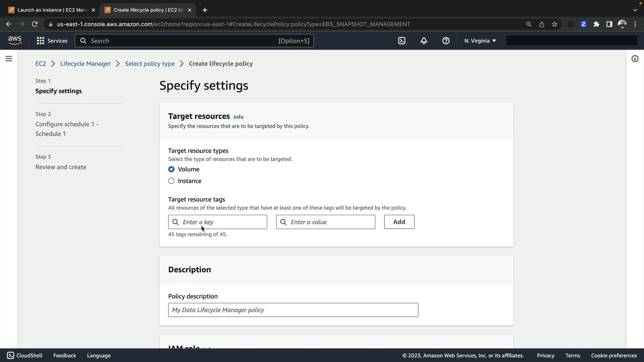Reload the page in browser
644x362 pixels.
[x=35, y=24]
